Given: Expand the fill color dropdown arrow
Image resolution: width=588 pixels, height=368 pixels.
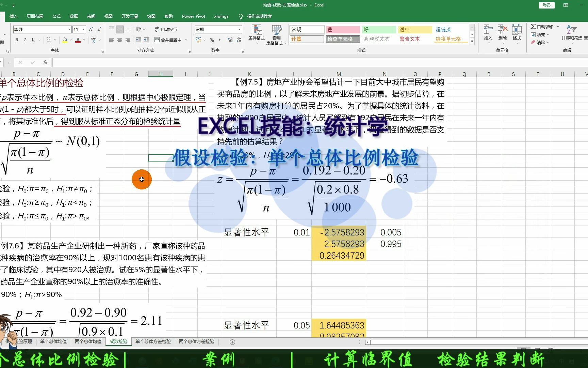Looking at the screenshot, I should click(x=70, y=40).
